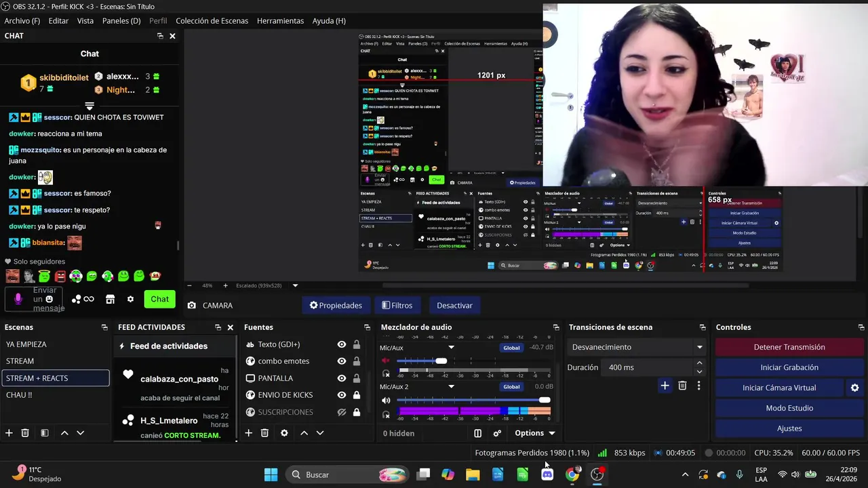Screen dimensions: 868x488
Task: Hide the PANTALLA source
Action: (x=342, y=378)
